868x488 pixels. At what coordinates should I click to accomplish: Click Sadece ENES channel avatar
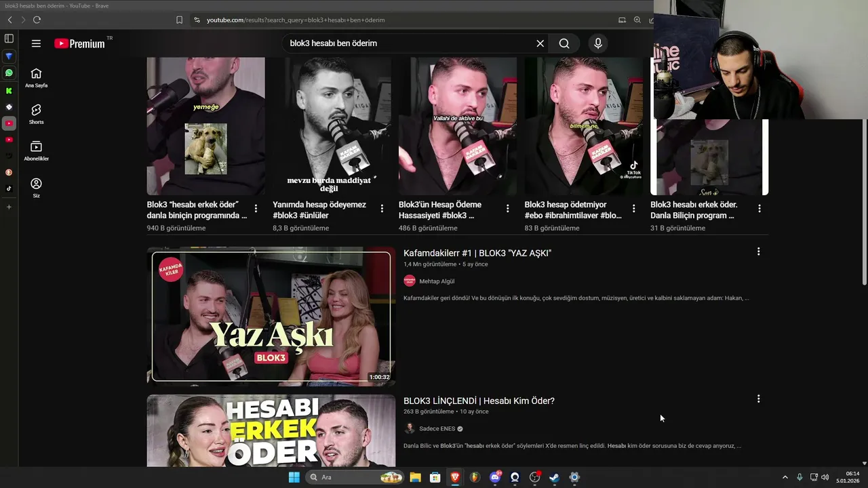[x=410, y=428]
